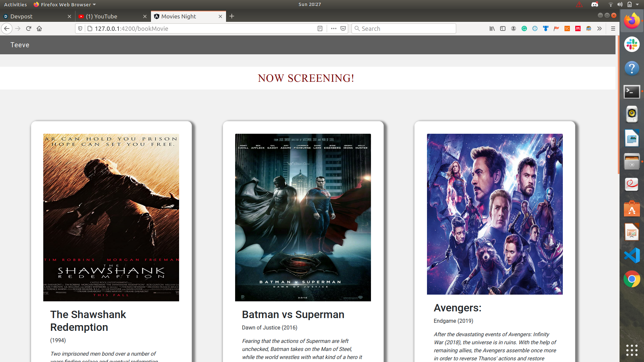The height and width of the screenshot is (362, 644).
Task: Open volume control in system tray
Action: click(x=620, y=4)
